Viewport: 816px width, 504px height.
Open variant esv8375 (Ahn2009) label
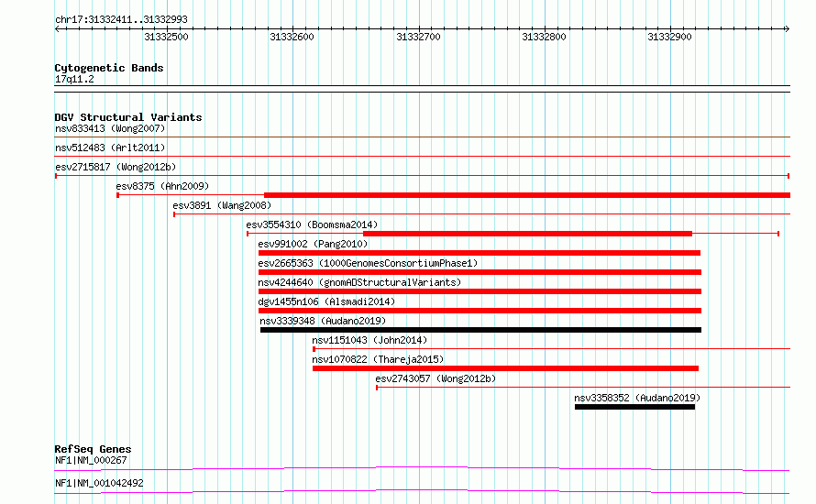pos(162,186)
